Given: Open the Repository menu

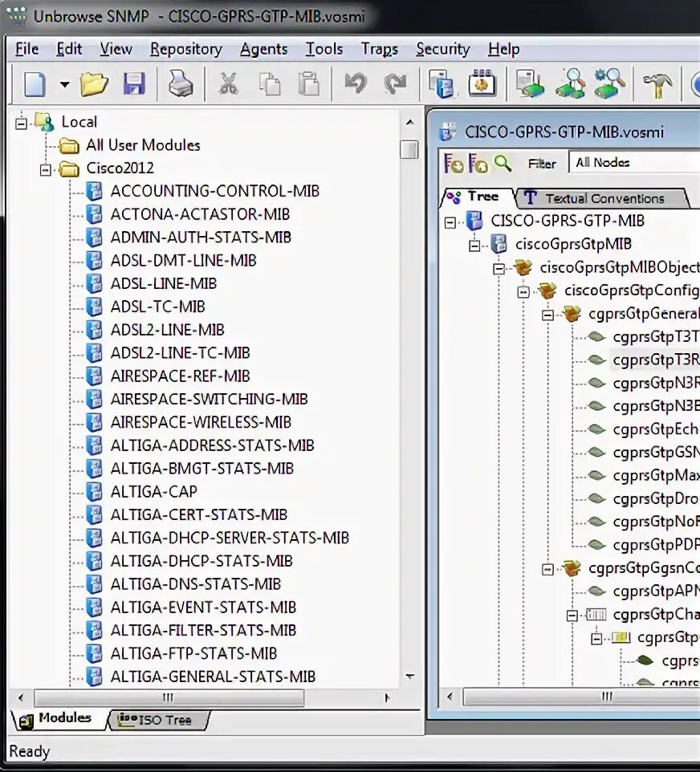Looking at the screenshot, I should coord(185,49).
